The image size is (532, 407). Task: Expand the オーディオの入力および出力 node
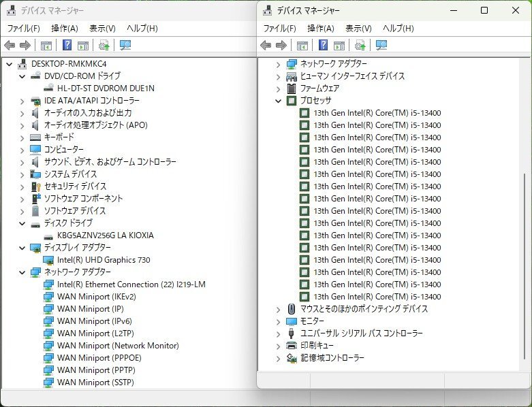pyautogui.click(x=22, y=113)
